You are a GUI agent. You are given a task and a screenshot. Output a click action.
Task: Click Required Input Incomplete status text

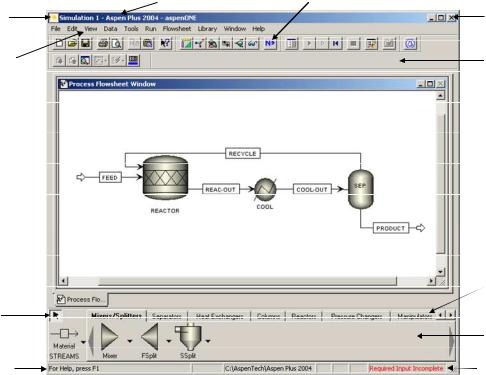406,368
